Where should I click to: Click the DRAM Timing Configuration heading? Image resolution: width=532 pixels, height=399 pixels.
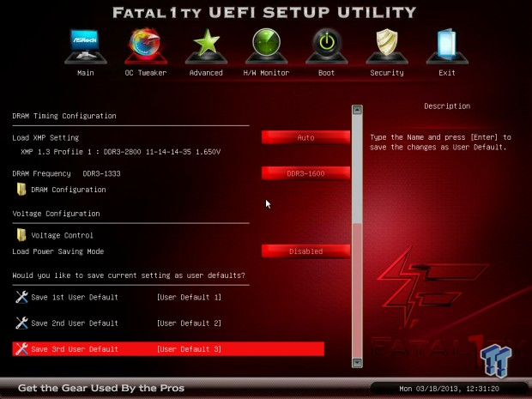(64, 116)
